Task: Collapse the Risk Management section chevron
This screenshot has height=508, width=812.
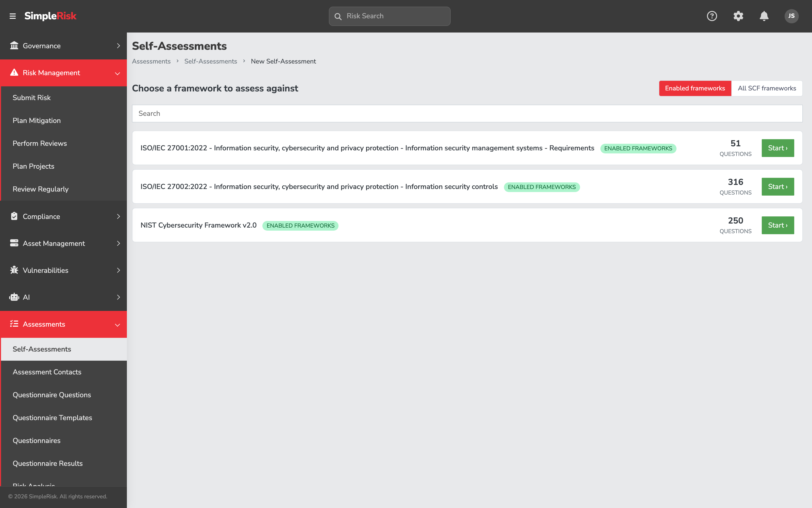Action: pyautogui.click(x=117, y=73)
